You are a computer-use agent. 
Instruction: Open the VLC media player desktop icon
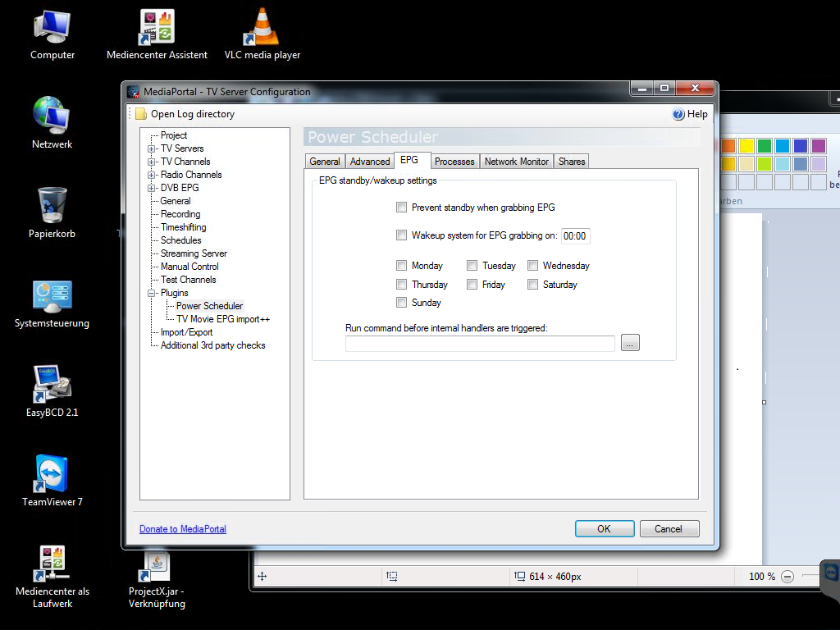tap(262, 28)
